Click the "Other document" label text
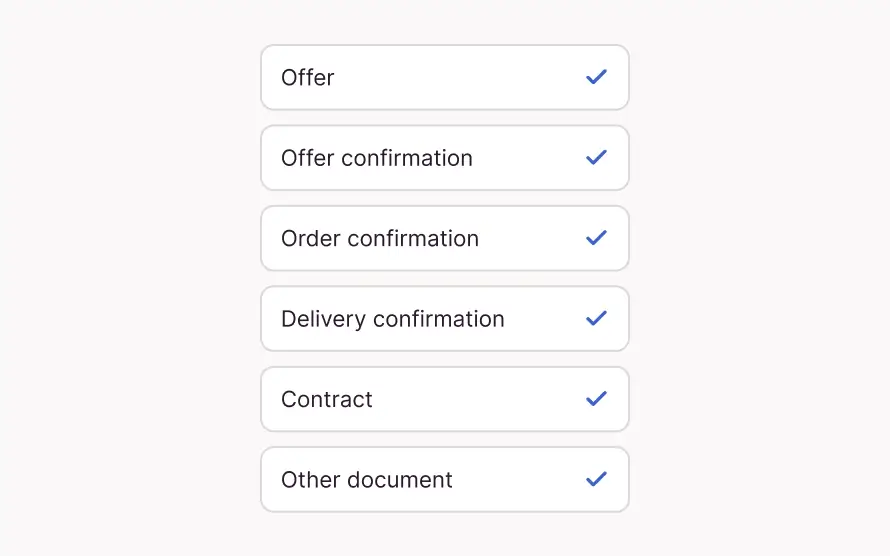The width and height of the screenshot is (890, 556). coord(367,479)
